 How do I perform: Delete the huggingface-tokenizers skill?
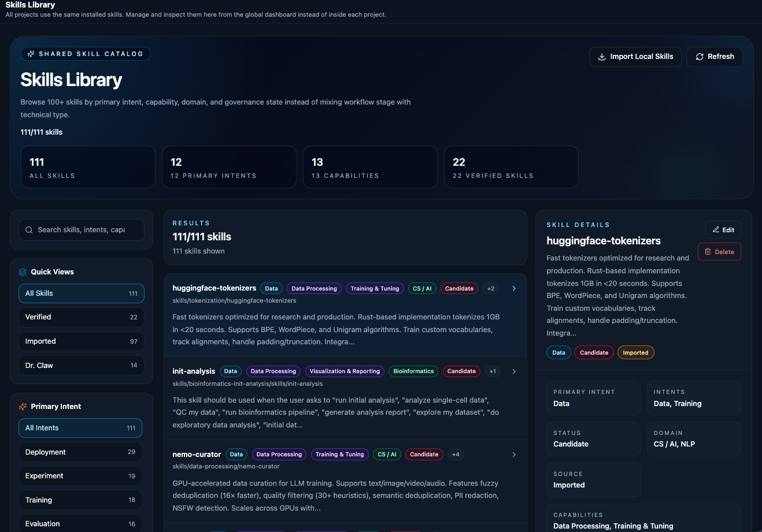719,251
